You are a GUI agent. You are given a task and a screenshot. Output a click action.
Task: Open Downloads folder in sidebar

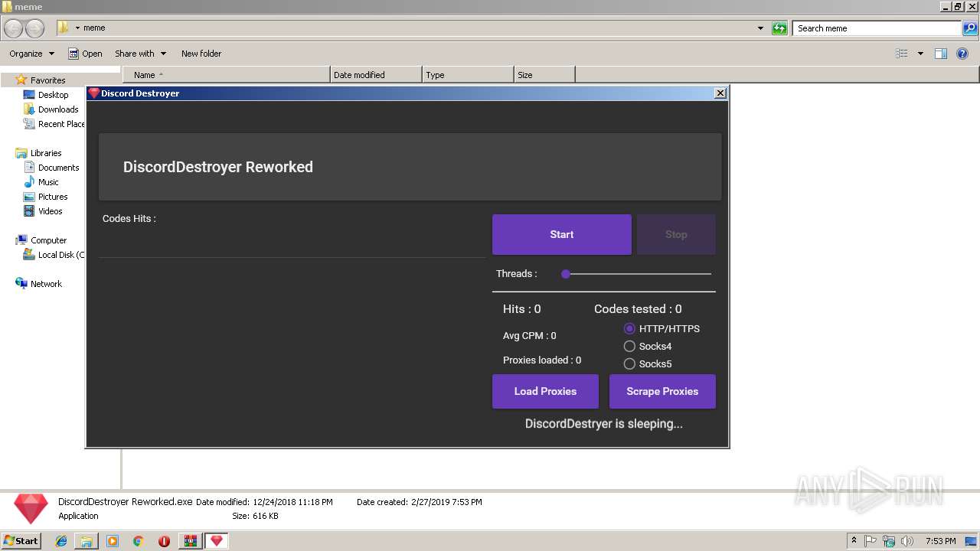click(x=58, y=109)
